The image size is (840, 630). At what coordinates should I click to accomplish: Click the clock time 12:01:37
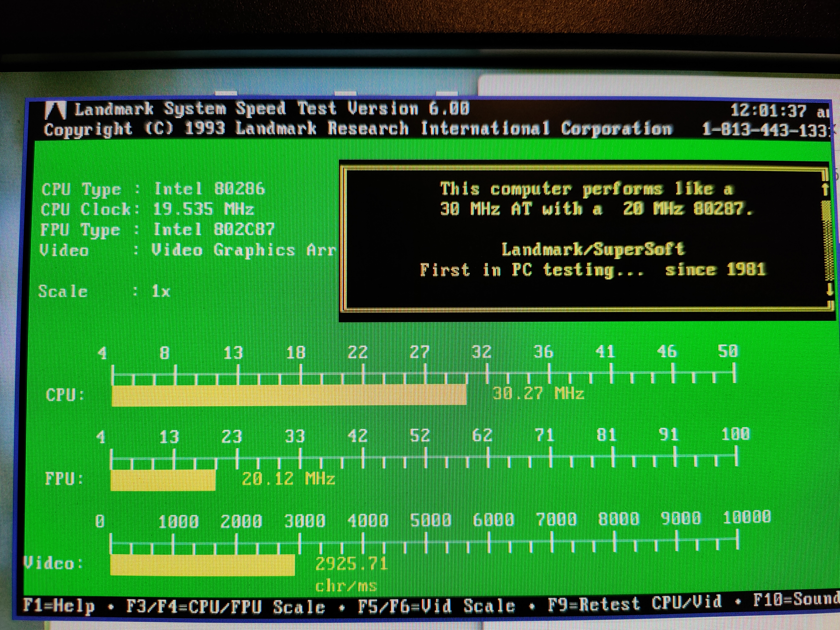(x=768, y=111)
